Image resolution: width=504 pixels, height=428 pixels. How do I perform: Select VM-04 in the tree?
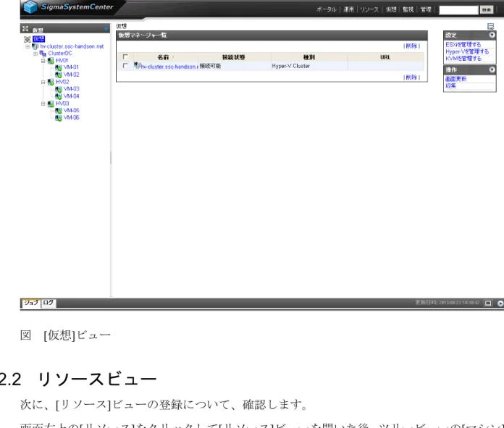pos(72,96)
